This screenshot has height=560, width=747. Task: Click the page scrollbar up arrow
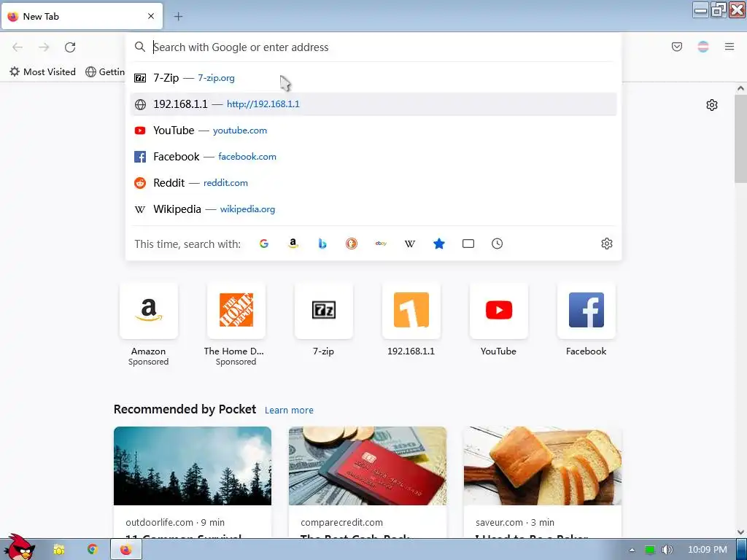740,88
